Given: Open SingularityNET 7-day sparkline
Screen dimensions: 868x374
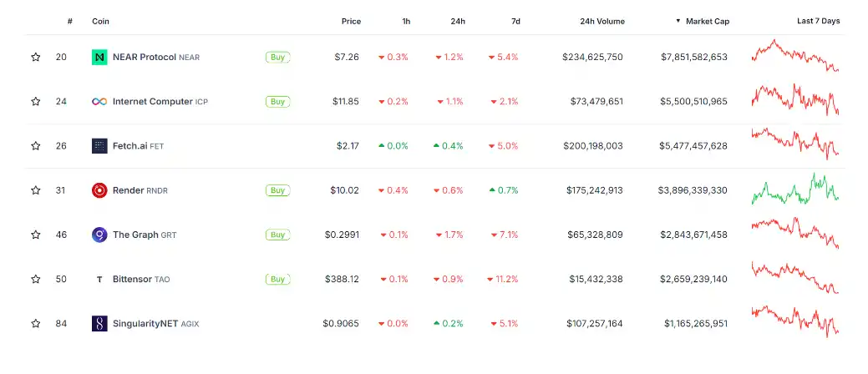Looking at the screenshot, I should (795, 321).
